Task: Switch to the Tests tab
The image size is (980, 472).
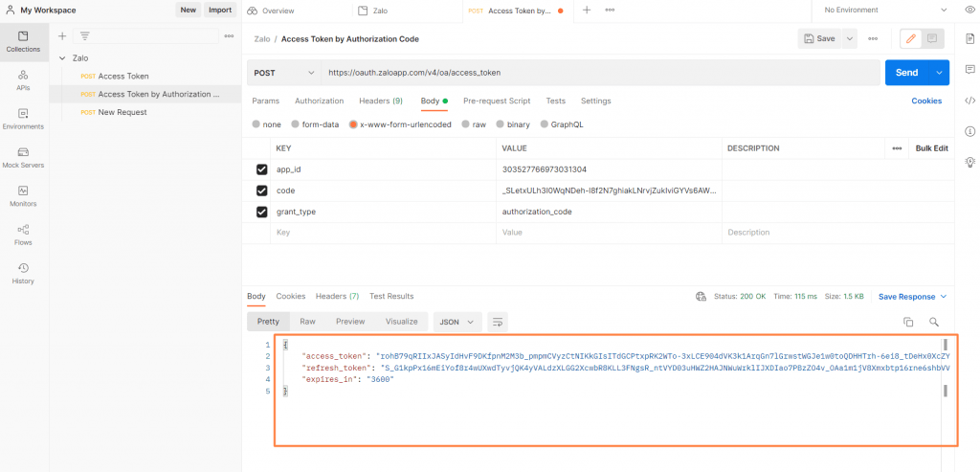Action: [556, 101]
